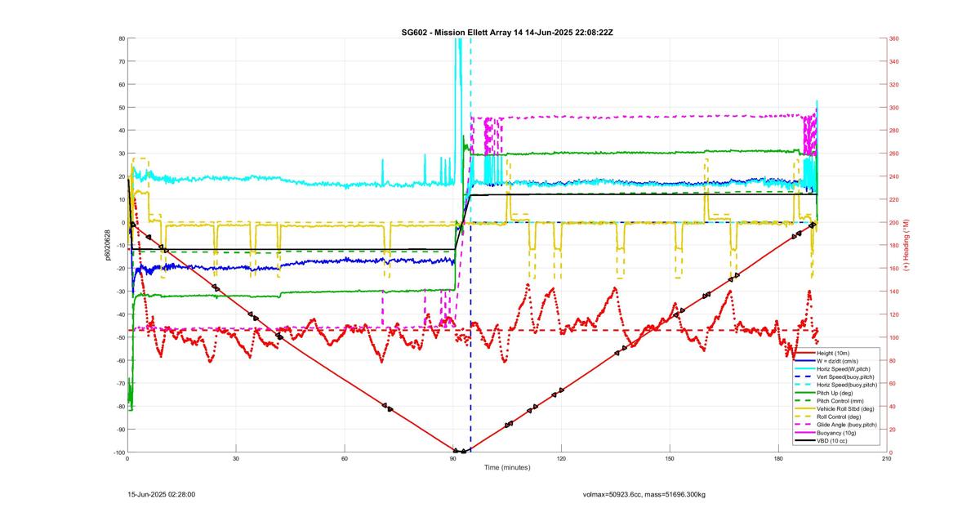Click the right heading axis tick '120'
980x508 pixels.
pyautogui.click(x=894, y=314)
